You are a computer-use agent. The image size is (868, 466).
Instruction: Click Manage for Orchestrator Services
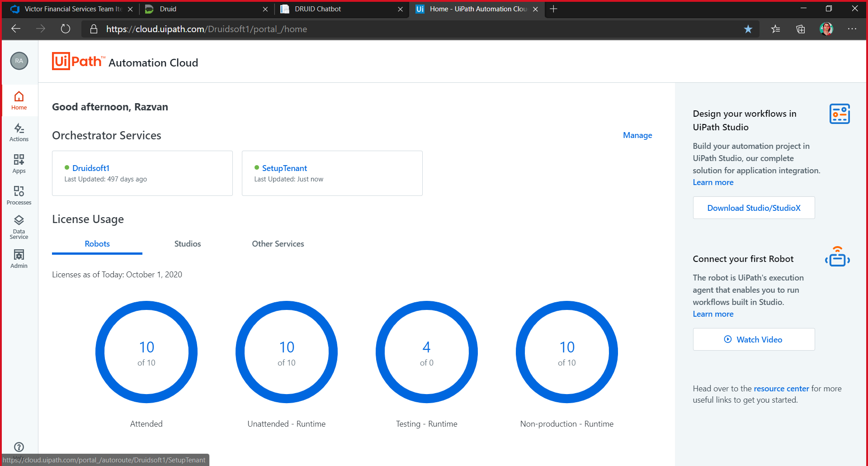[x=637, y=135]
